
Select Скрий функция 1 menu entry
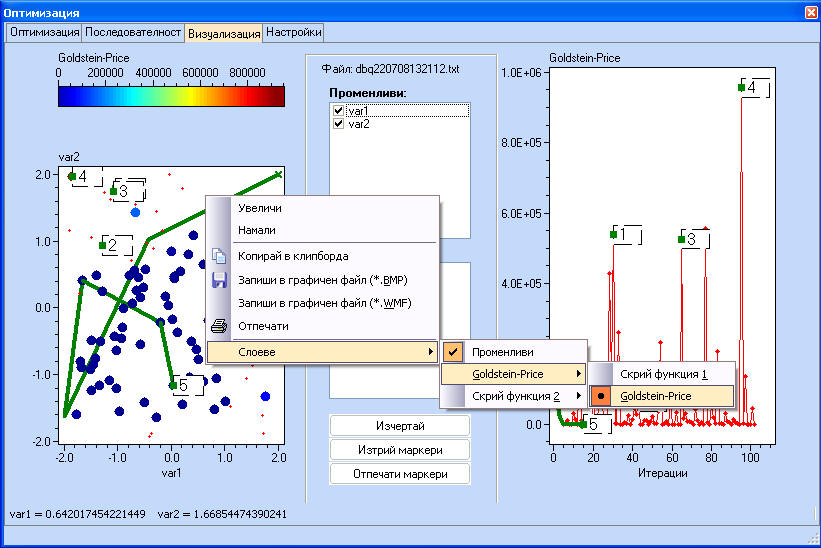pyautogui.click(x=663, y=374)
